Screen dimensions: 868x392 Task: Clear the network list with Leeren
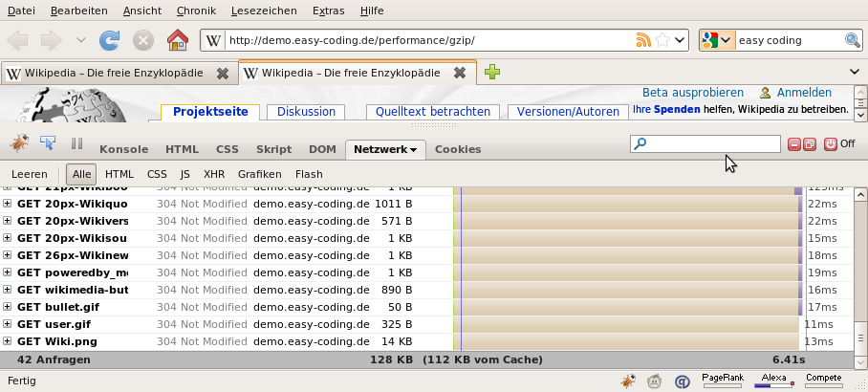(29, 175)
